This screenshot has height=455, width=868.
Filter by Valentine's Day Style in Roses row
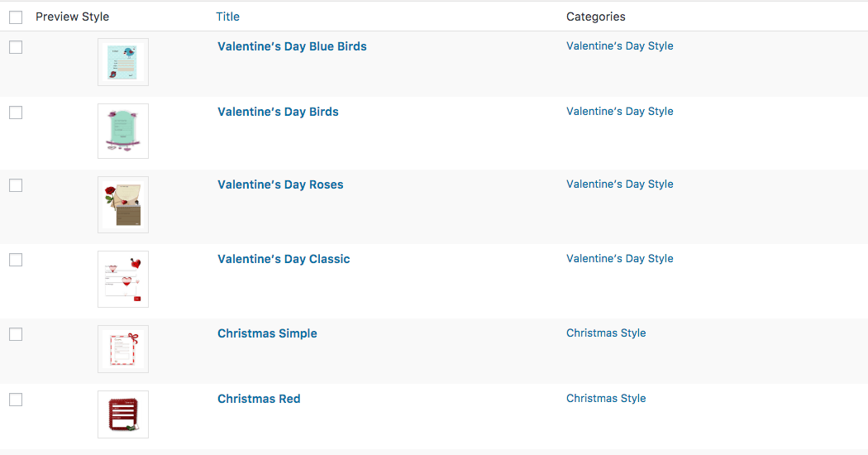[x=619, y=184]
